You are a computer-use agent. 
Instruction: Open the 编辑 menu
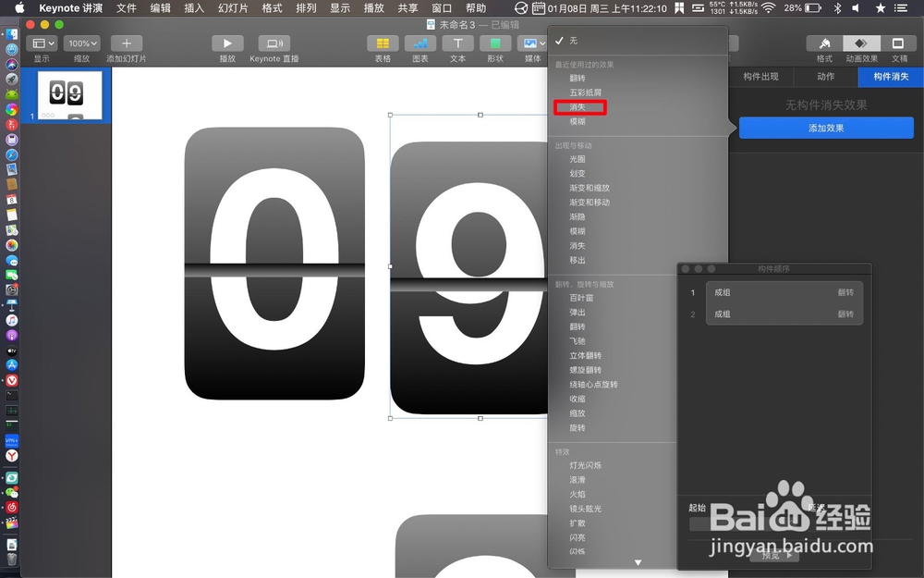click(160, 7)
